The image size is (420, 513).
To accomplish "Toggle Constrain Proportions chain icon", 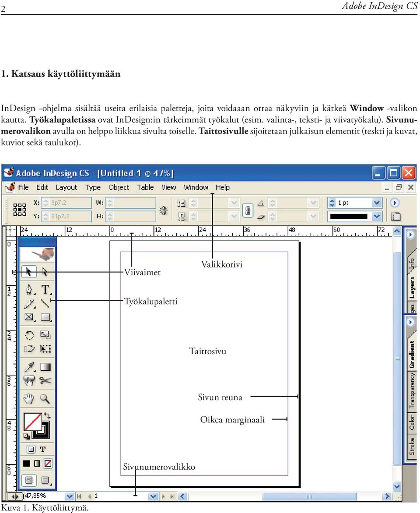I will pos(164,211).
